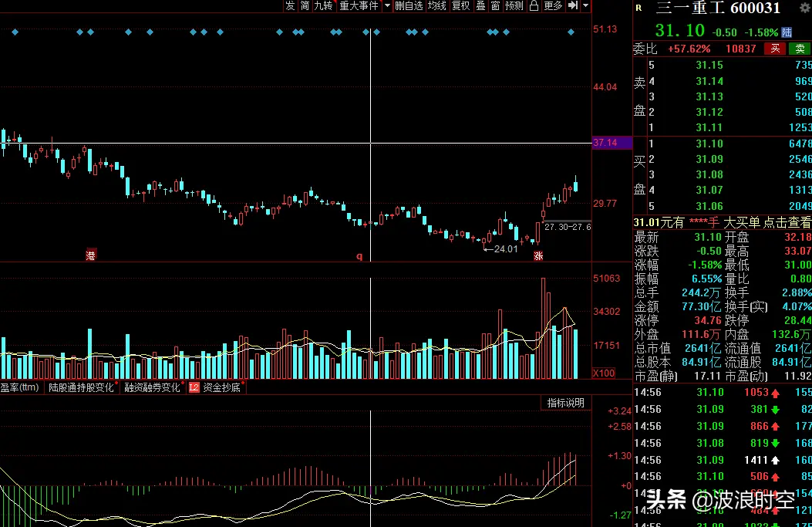Viewport: 812px width, 527px height.
Task: Click the jump-to-end arrow icon
Action: click(572, 6)
